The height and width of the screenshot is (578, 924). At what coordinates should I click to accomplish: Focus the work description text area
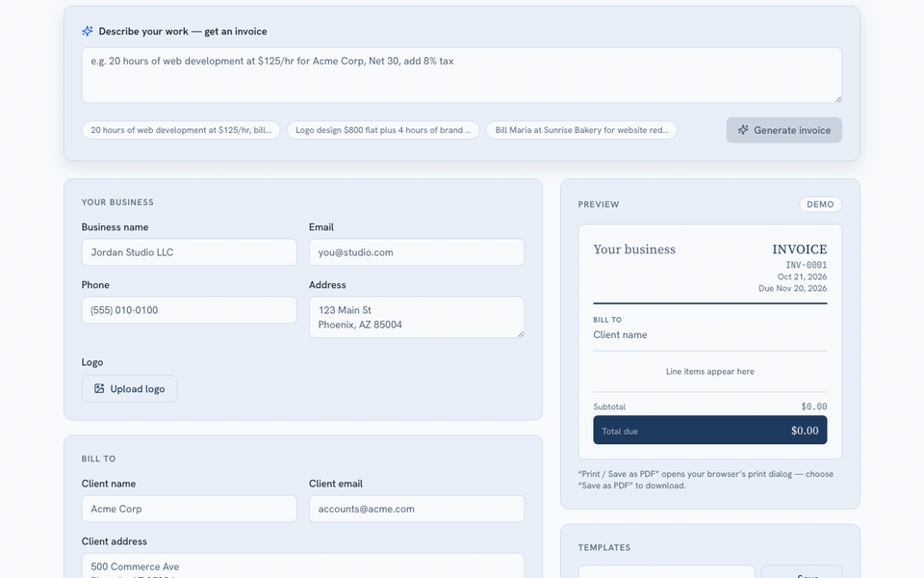coord(461,75)
